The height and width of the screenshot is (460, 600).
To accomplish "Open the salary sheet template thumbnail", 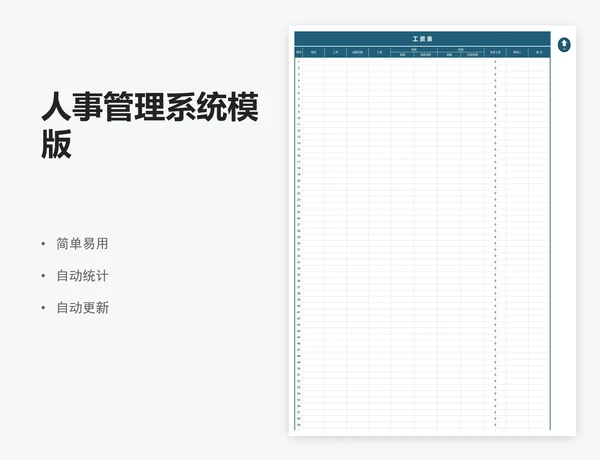I will tap(432, 231).
